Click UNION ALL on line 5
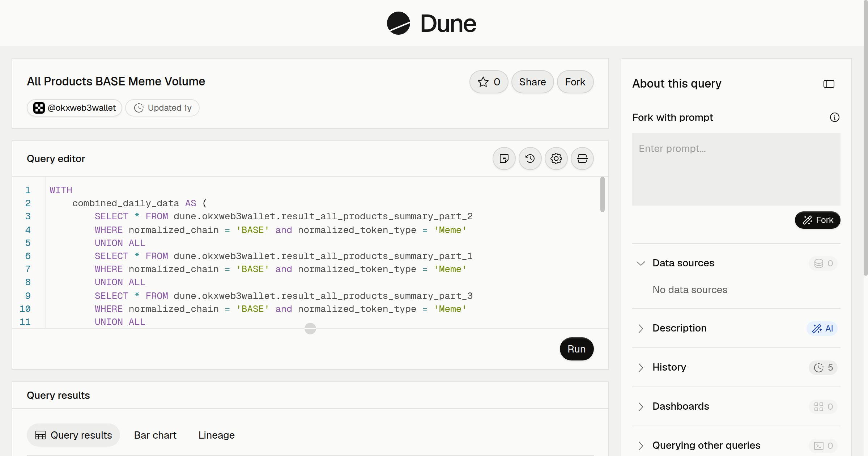Viewport: 868px width, 456px height. pos(120,243)
